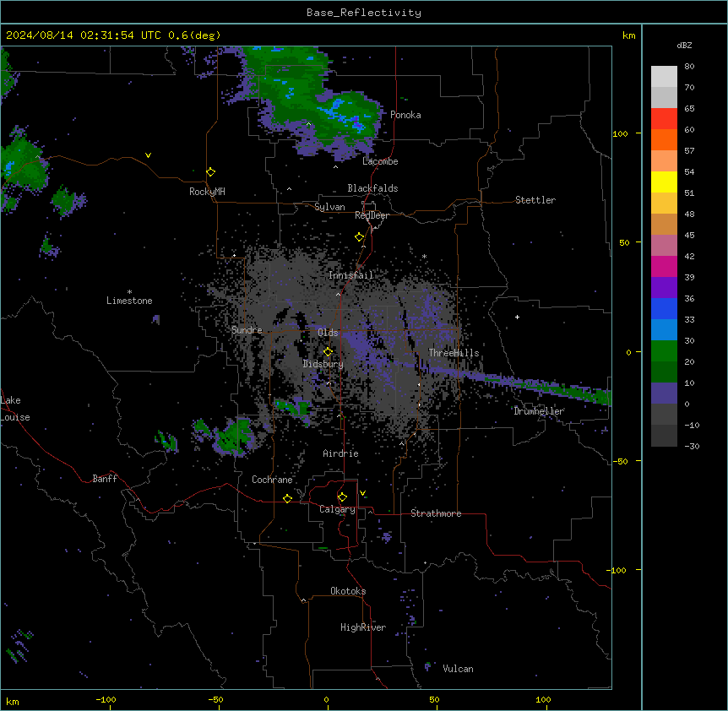Click the 2024/08/14 02:31:54 UTC timestamp

point(84,35)
